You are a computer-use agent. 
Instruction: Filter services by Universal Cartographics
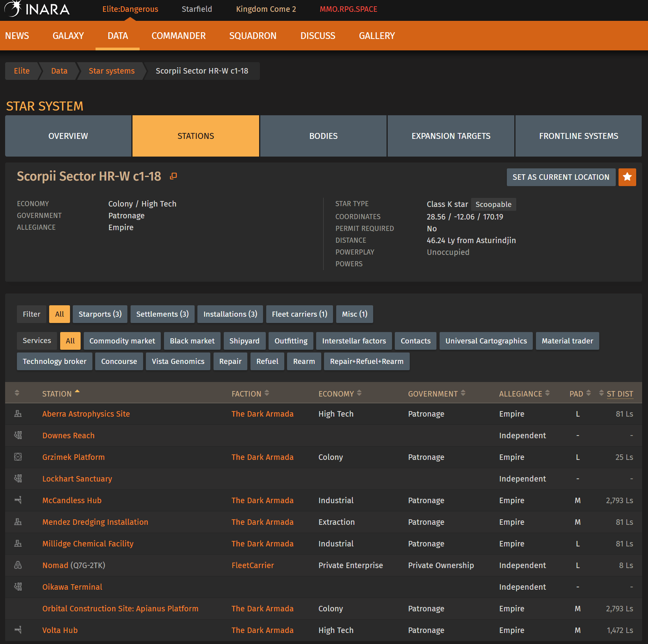(486, 341)
